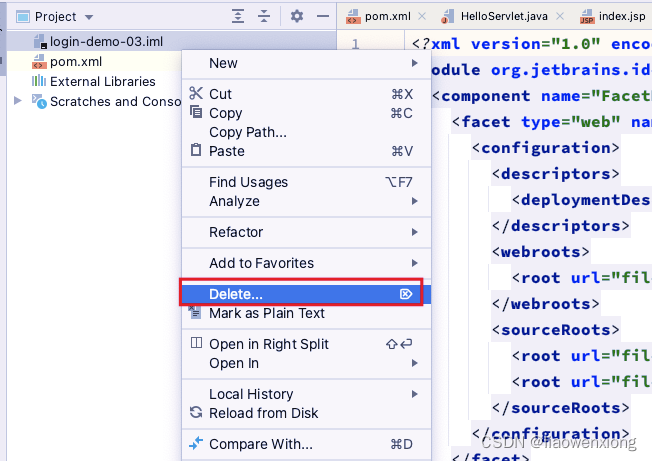The width and height of the screenshot is (652, 461).
Task: Hide the Project panel with minus icon
Action: coord(323,16)
